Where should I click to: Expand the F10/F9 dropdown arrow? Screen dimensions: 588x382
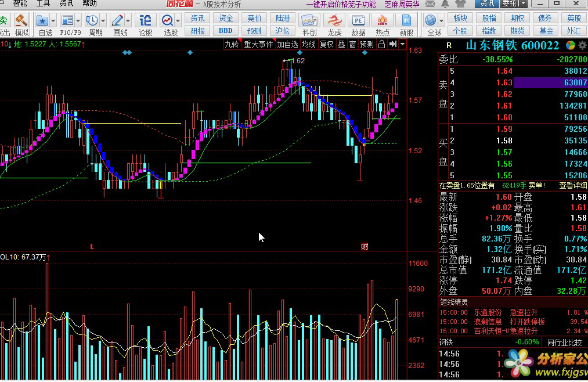(x=78, y=21)
